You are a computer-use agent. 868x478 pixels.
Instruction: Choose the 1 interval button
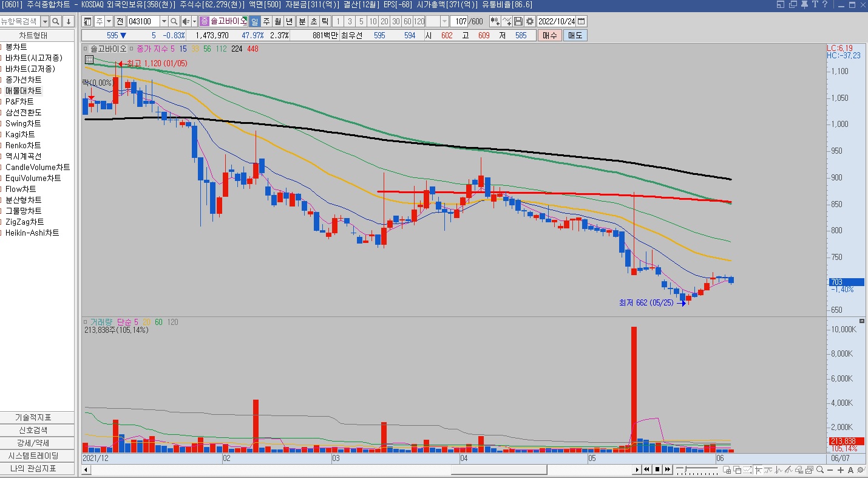(338, 21)
